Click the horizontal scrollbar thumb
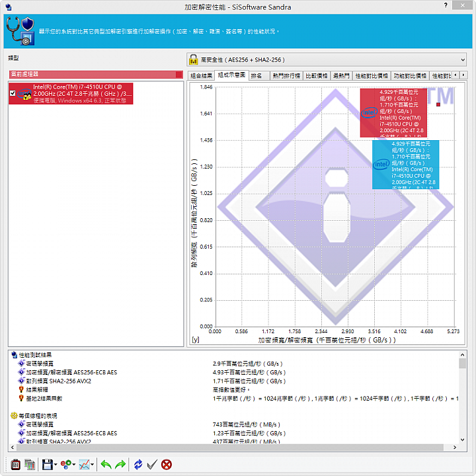 tap(230, 447)
